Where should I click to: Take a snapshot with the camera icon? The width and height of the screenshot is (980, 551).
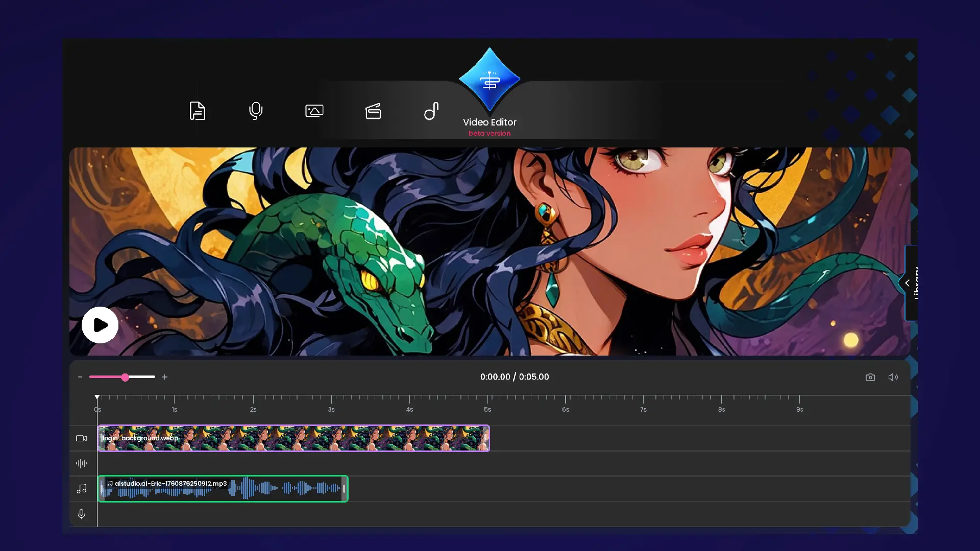[870, 377]
